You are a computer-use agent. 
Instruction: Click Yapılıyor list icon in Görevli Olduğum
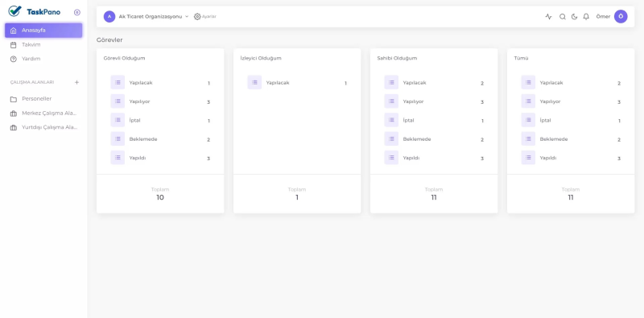tap(118, 101)
